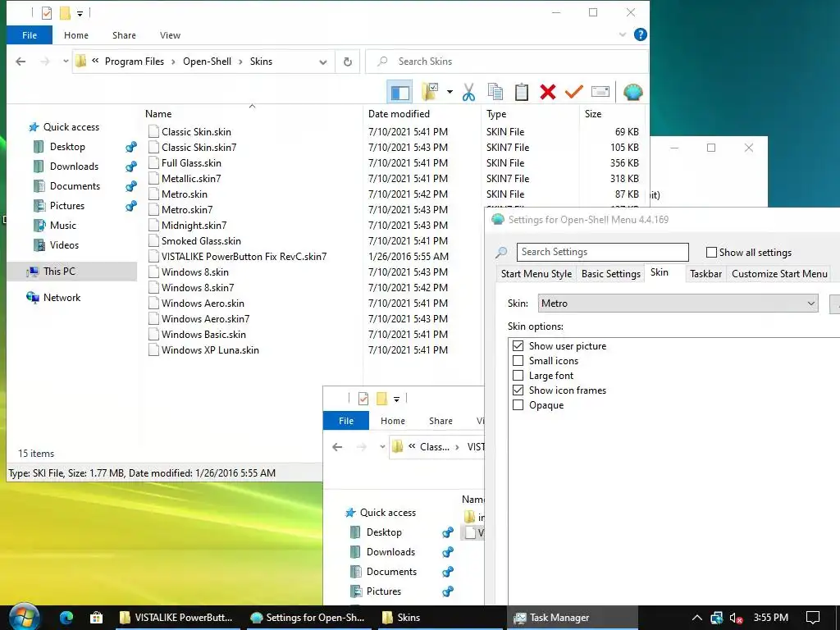Click the folder options toolbar icon
This screenshot has height=630, width=840.
[430, 92]
